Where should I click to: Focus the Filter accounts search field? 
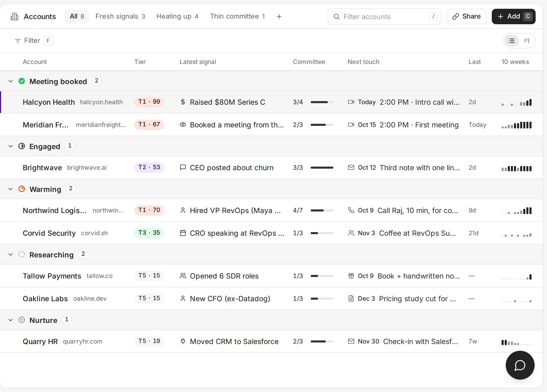pos(384,17)
